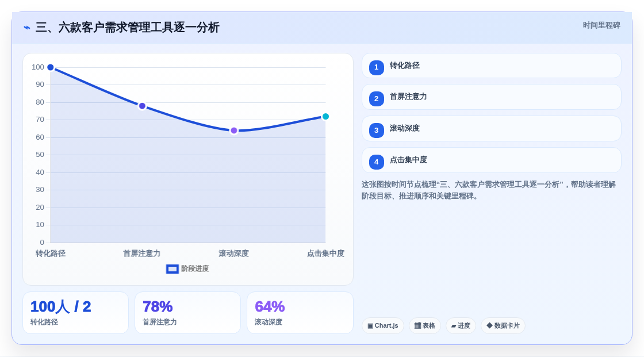Screen dimensions: 644x357
Task: Click the number 4 badge for 点击集中度
Action: click(x=376, y=162)
